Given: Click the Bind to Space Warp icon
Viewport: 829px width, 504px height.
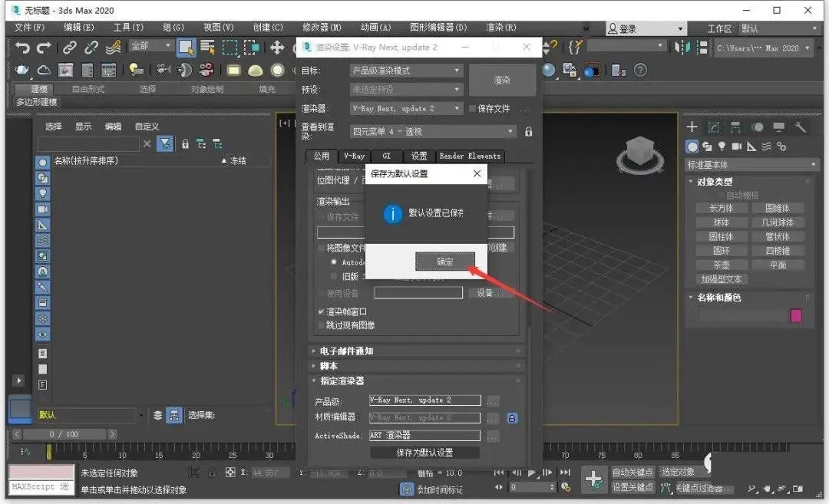Looking at the screenshot, I should pos(113,48).
